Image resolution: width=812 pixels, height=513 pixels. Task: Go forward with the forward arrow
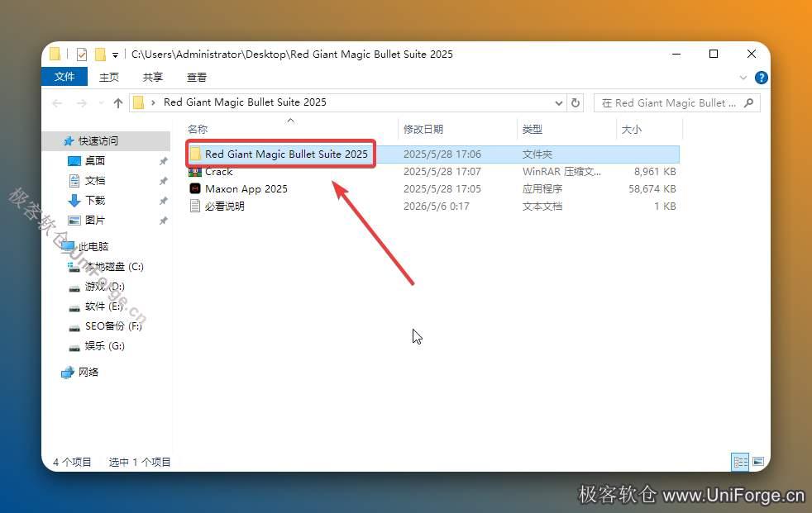(81, 103)
